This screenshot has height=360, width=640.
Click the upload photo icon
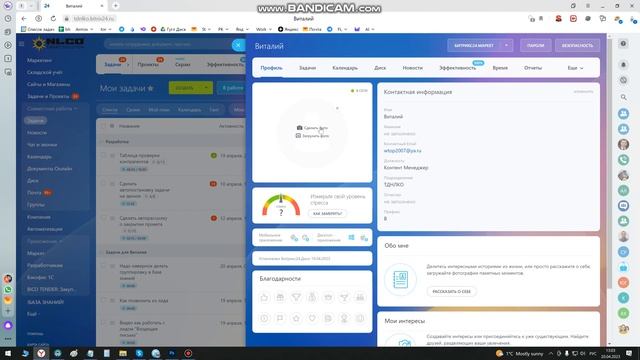[298, 136]
